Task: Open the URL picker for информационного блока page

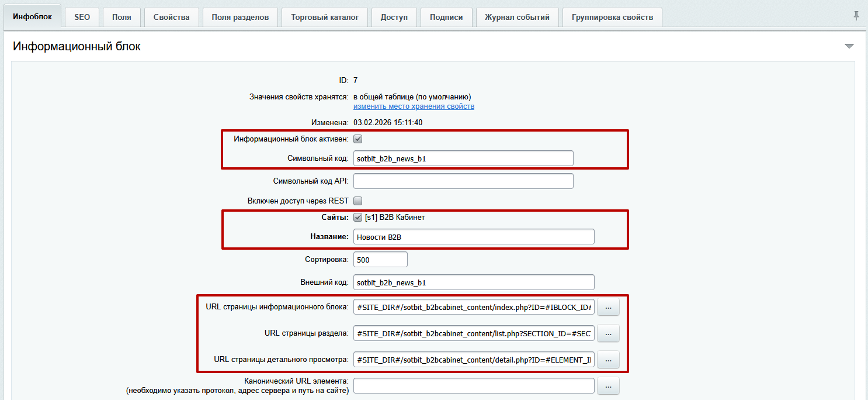Action: coord(607,306)
